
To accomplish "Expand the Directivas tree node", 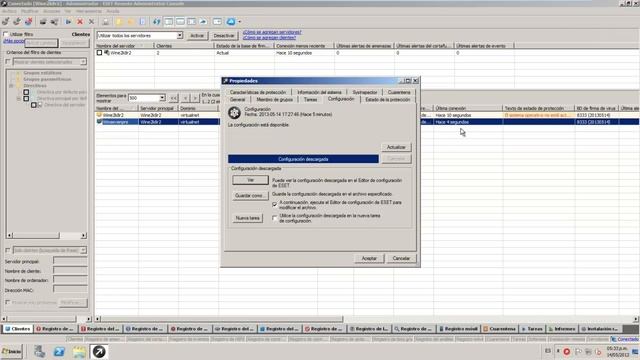I will click(11, 86).
